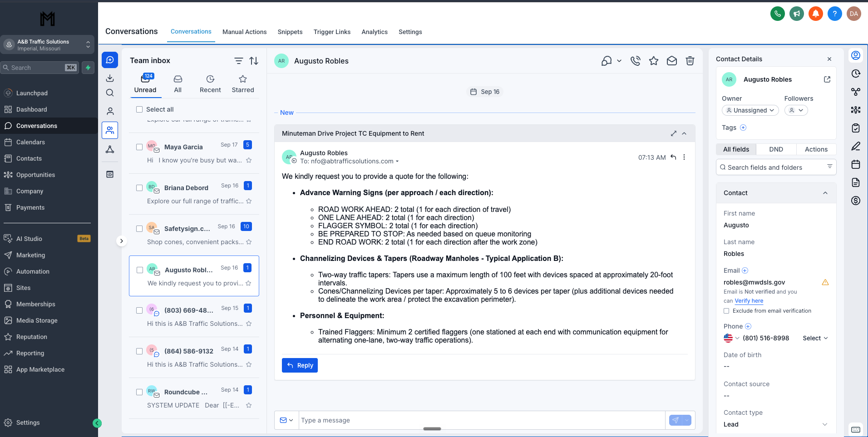Screen dimensions: 868x437
Task: Add a tag with the plus icon
Action: 743,128
